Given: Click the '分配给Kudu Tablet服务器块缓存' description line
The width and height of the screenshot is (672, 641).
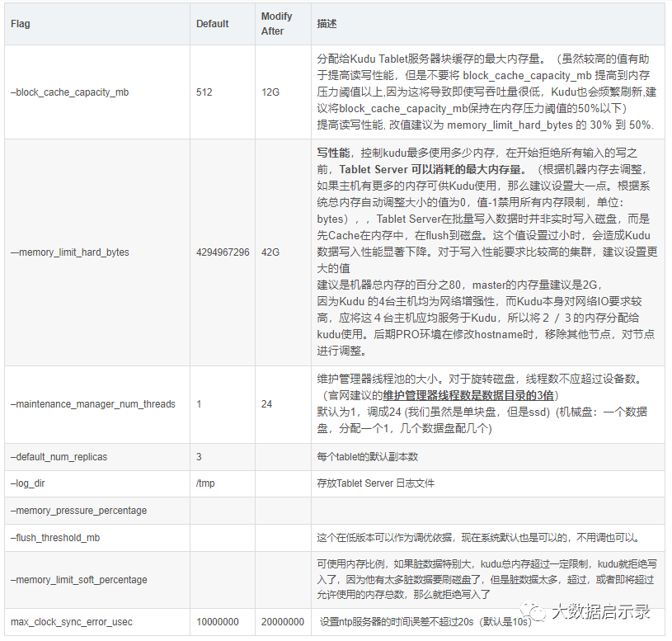Looking at the screenshot, I should [x=483, y=59].
